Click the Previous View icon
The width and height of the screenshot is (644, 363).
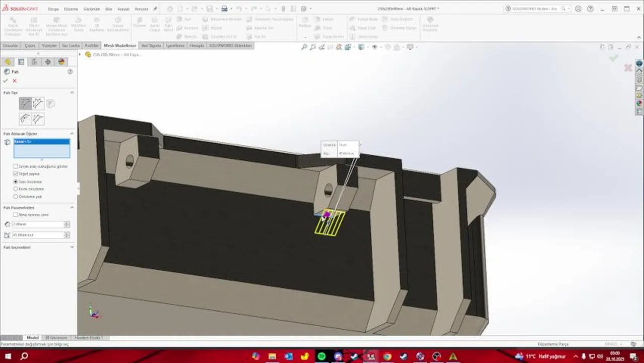pos(322,47)
